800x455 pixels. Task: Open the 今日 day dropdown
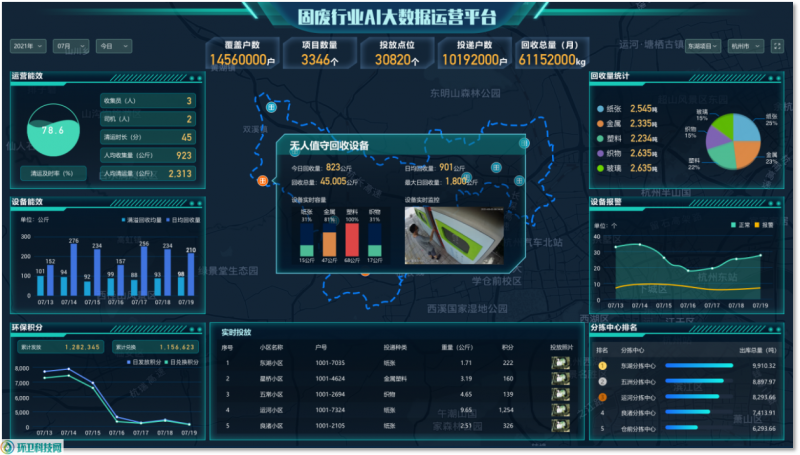click(x=114, y=46)
